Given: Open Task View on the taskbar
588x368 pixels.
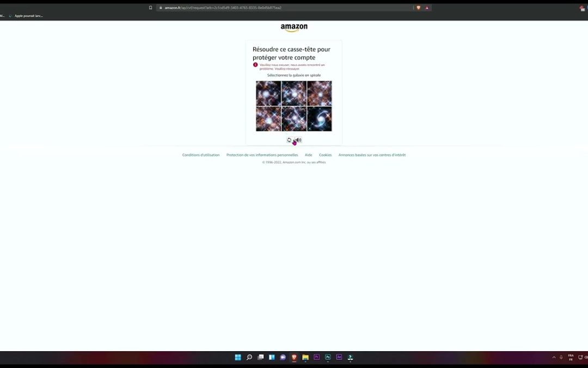Looking at the screenshot, I should coord(260,357).
